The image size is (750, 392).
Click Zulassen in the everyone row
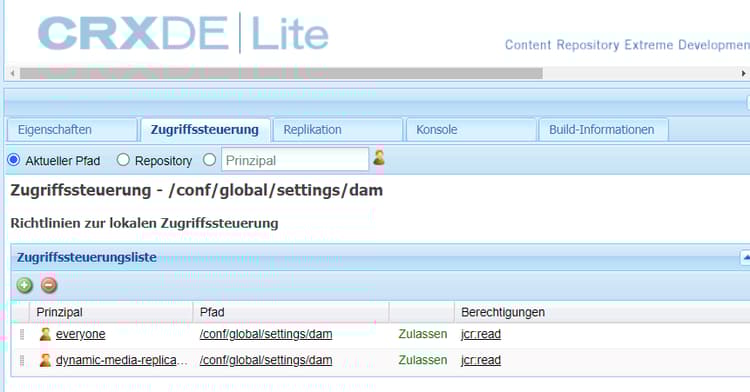(423, 334)
